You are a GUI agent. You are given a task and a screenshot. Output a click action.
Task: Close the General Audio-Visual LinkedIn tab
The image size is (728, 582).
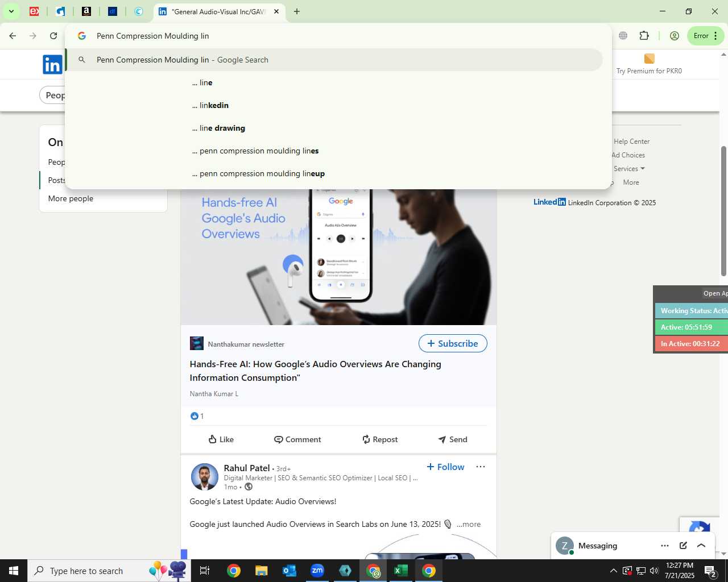click(x=276, y=11)
